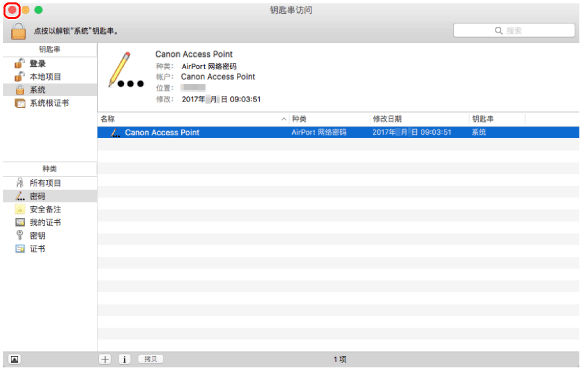
Task: Zoom the window with the green button
Action: pyautogui.click(x=38, y=10)
